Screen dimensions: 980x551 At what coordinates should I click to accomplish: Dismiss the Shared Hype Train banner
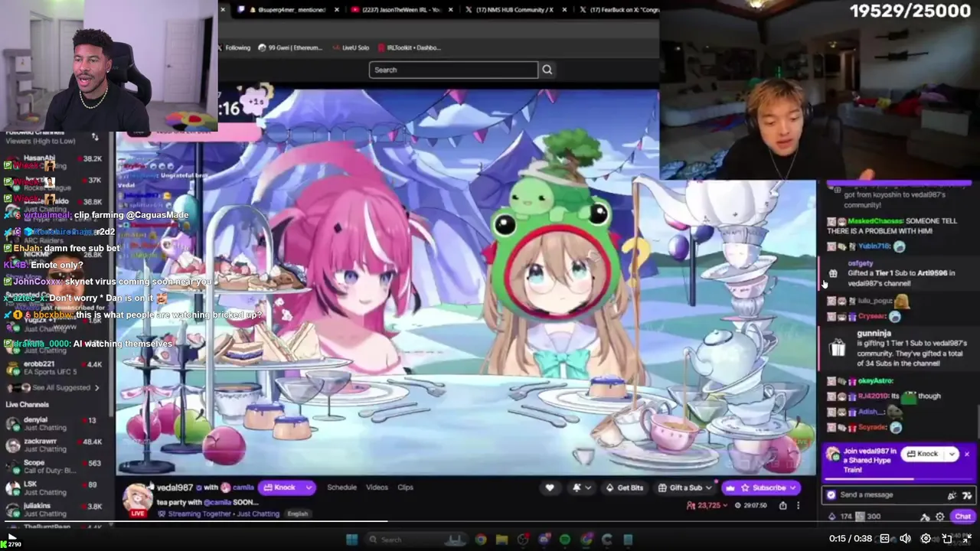click(966, 454)
